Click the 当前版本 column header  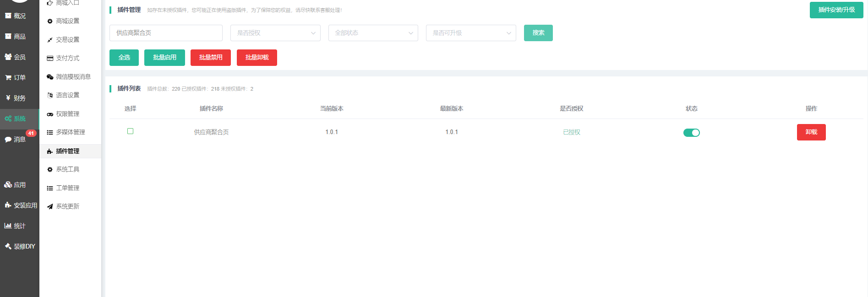332,108
